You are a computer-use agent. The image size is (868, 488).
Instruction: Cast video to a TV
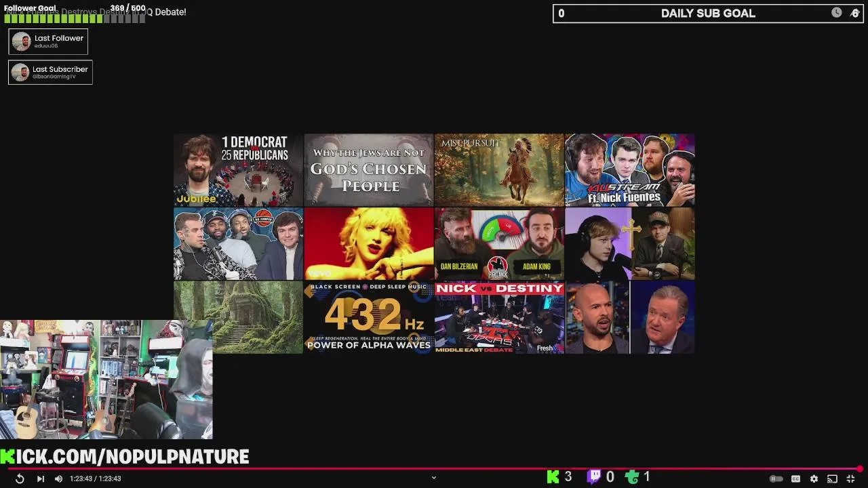(832, 479)
